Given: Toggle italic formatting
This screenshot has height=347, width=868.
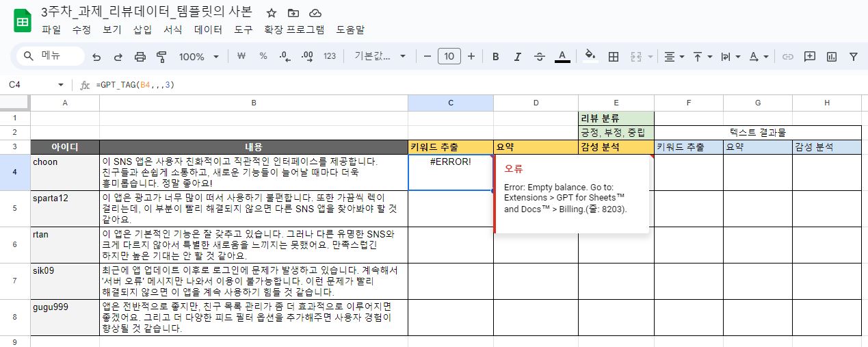Looking at the screenshot, I should (518, 57).
